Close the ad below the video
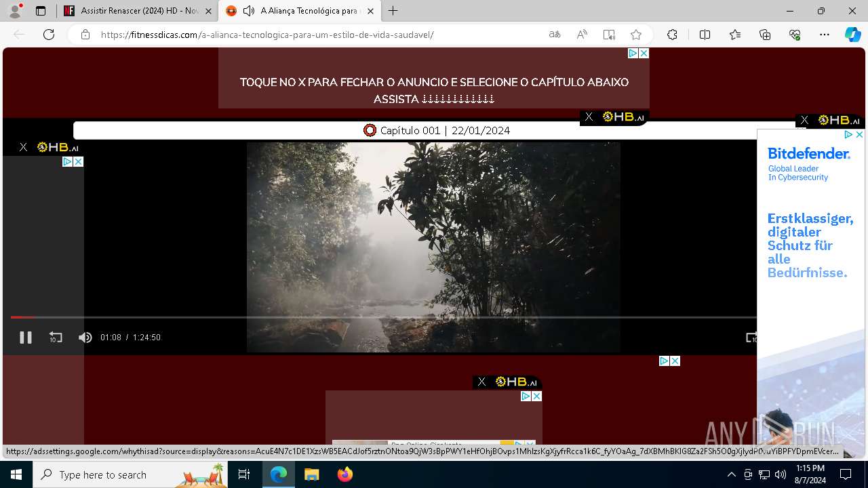 [x=675, y=361]
